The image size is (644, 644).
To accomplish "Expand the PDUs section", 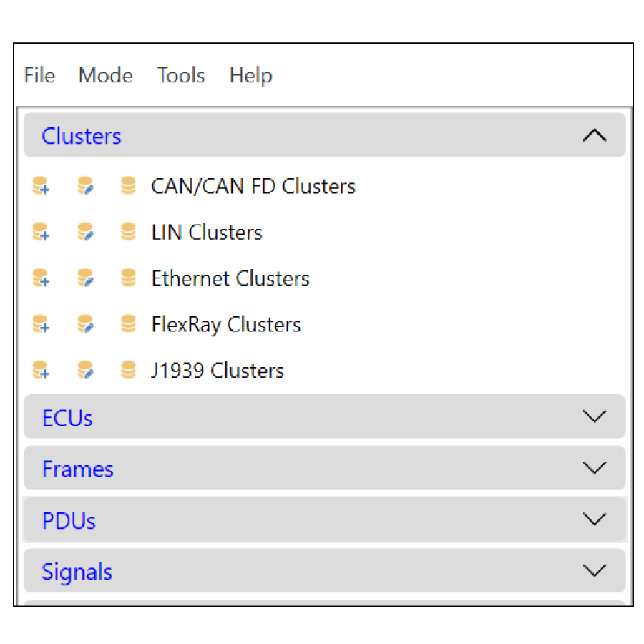I will click(x=595, y=519).
